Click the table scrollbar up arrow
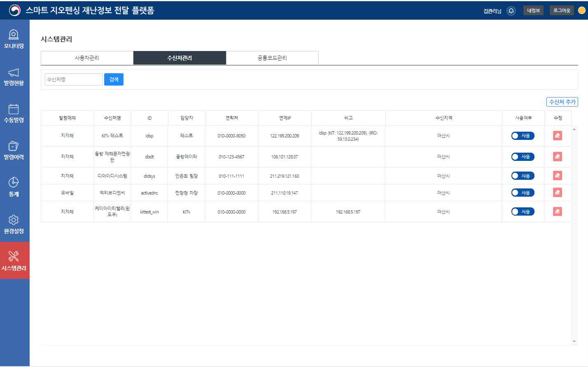 pos(574,129)
